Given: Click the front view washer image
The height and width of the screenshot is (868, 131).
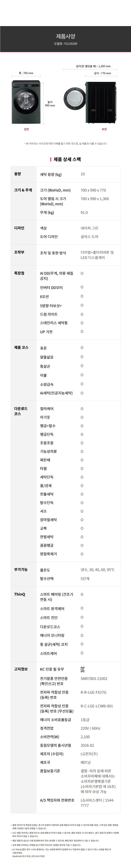Looking at the screenshot, I should coord(26,102).
